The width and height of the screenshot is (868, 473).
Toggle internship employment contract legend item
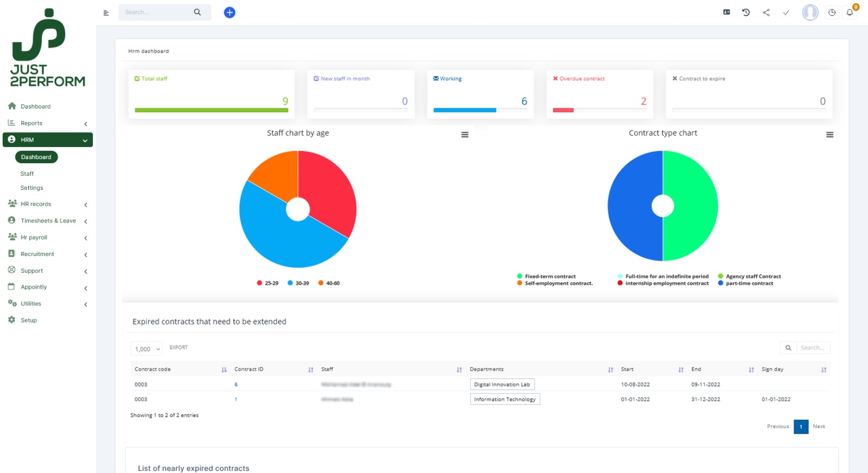click(x=663, y=283)
